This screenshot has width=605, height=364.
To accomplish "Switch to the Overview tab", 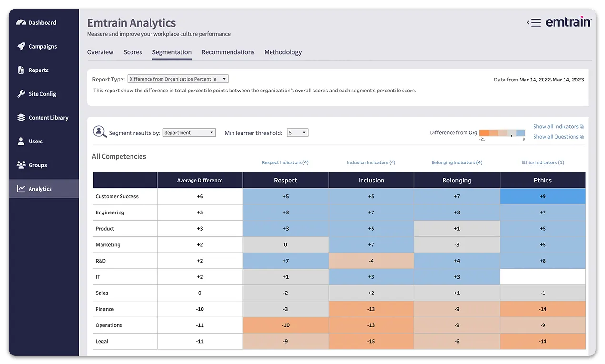I will point(100,52).
